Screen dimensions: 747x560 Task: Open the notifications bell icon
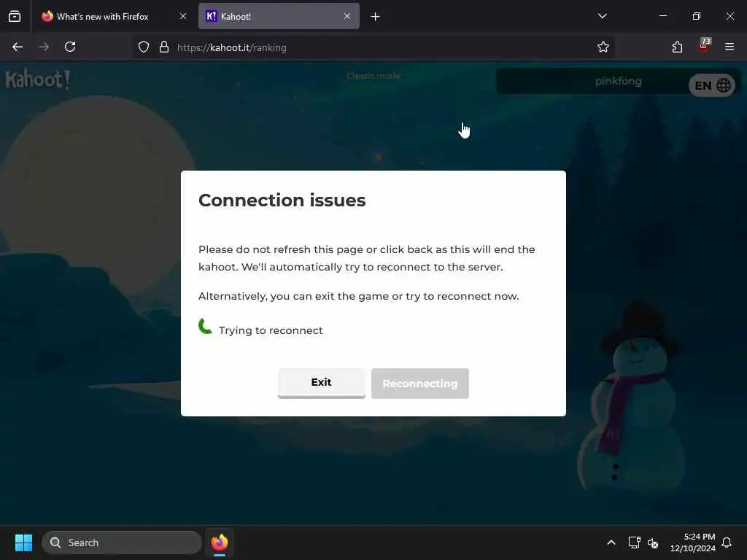pos(727,542)
